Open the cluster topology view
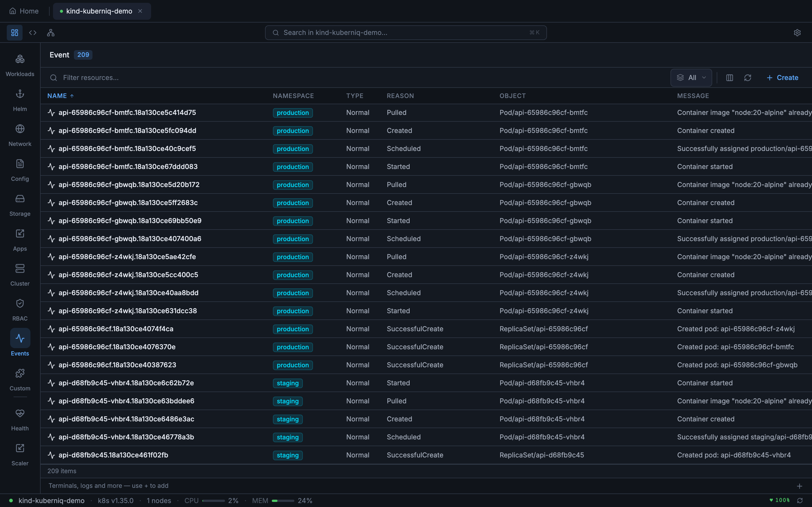812x507 pixels. (50, 32)
